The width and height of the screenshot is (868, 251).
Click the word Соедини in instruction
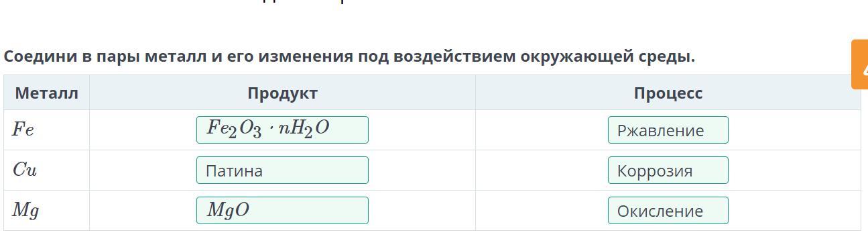tap(40, 56)
